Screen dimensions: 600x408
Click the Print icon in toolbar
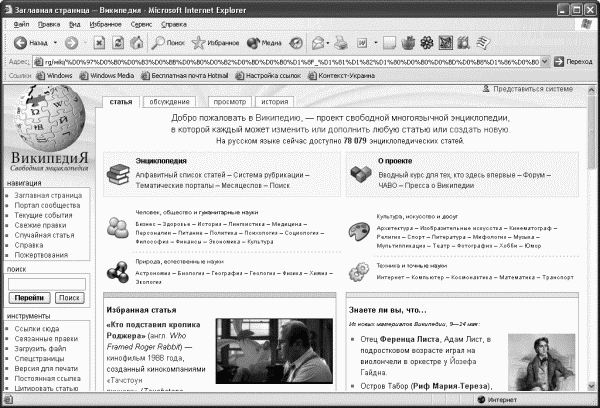click(x=341, y=43)
